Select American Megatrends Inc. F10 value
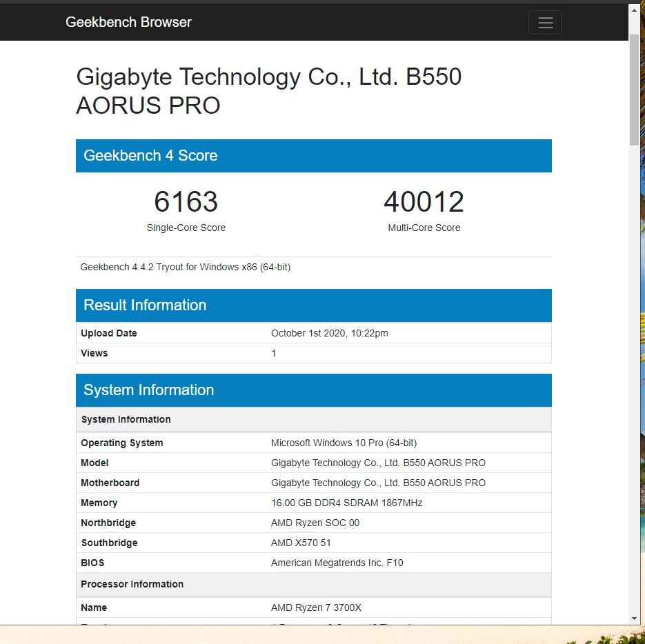The width and height of the screenshot is (645, 644). coord(337,563)
